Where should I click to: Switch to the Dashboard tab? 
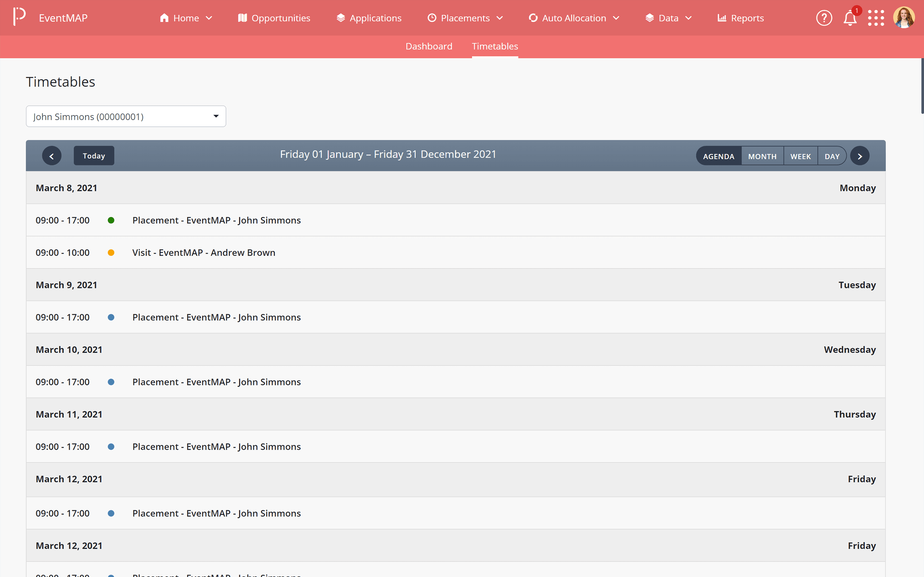click(428, 46)
